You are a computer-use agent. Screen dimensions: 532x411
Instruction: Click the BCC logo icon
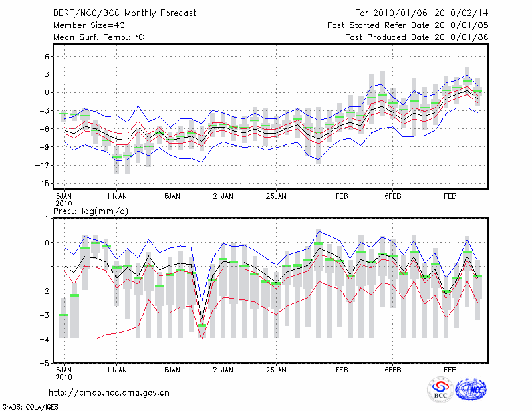pos(440,390)
